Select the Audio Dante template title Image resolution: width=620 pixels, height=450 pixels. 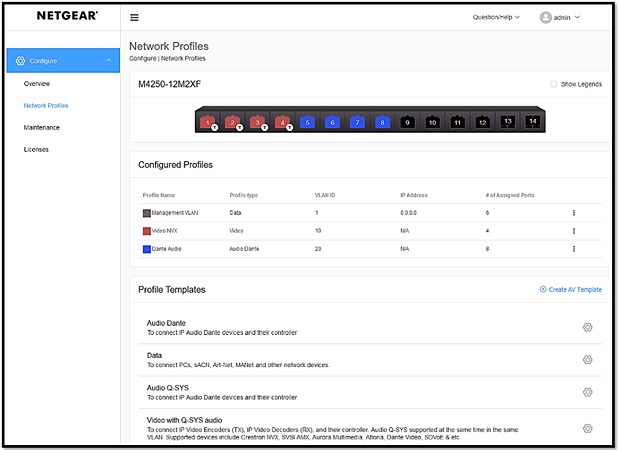166,323
